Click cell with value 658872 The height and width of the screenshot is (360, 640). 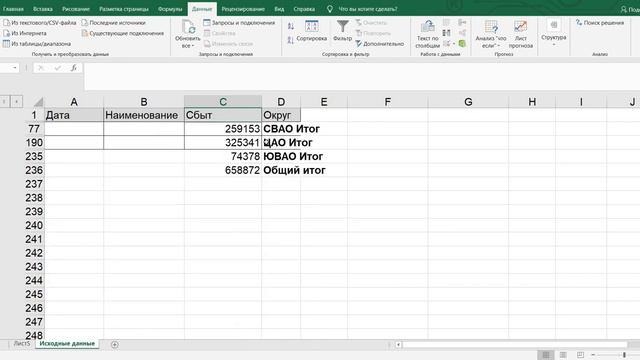[223, 170]
